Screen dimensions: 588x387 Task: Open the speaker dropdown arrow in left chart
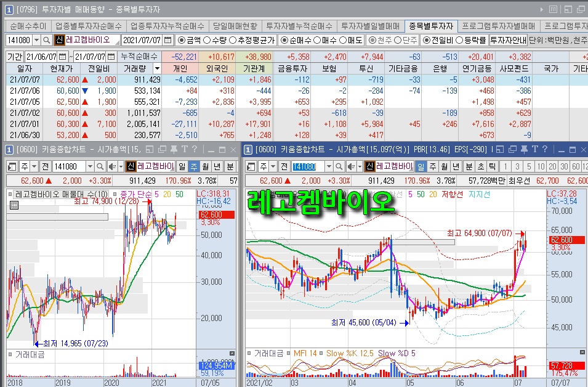121,166
